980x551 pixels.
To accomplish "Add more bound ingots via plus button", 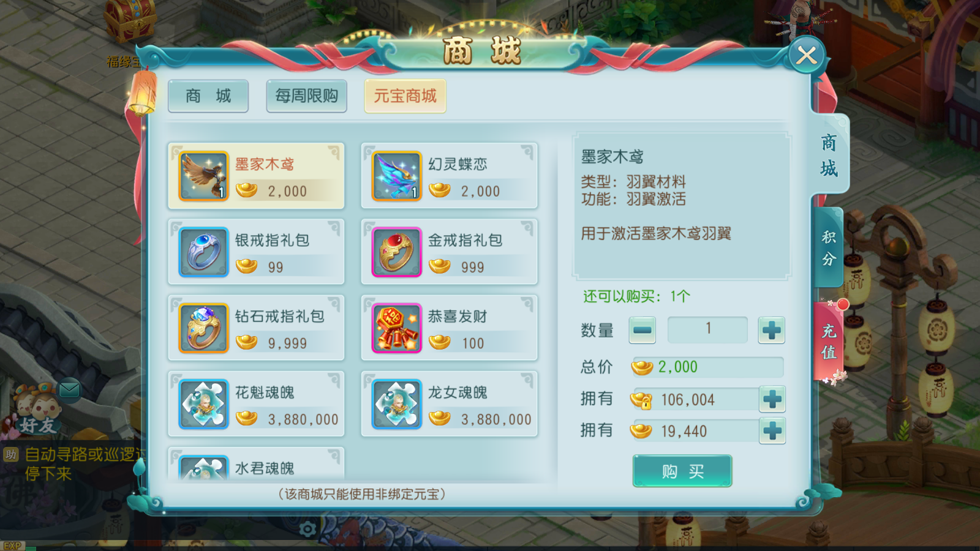I will pyautogui.click(x=772, y=399).
